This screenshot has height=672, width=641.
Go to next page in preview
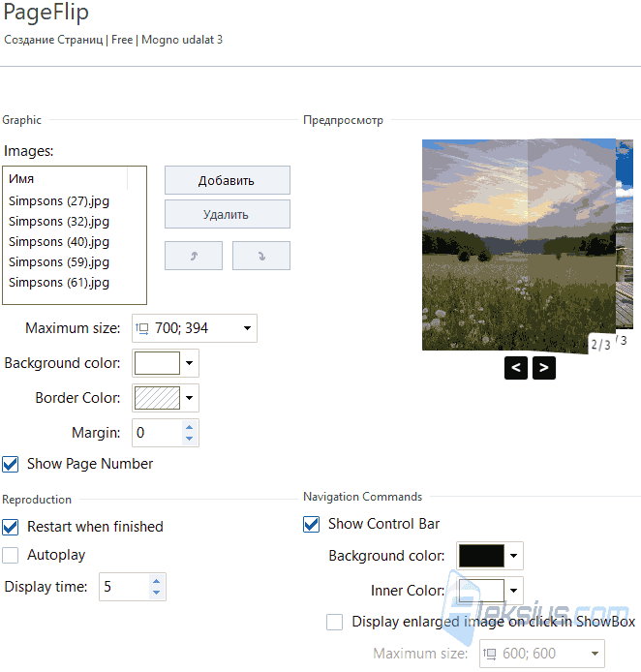coord(544,368)
